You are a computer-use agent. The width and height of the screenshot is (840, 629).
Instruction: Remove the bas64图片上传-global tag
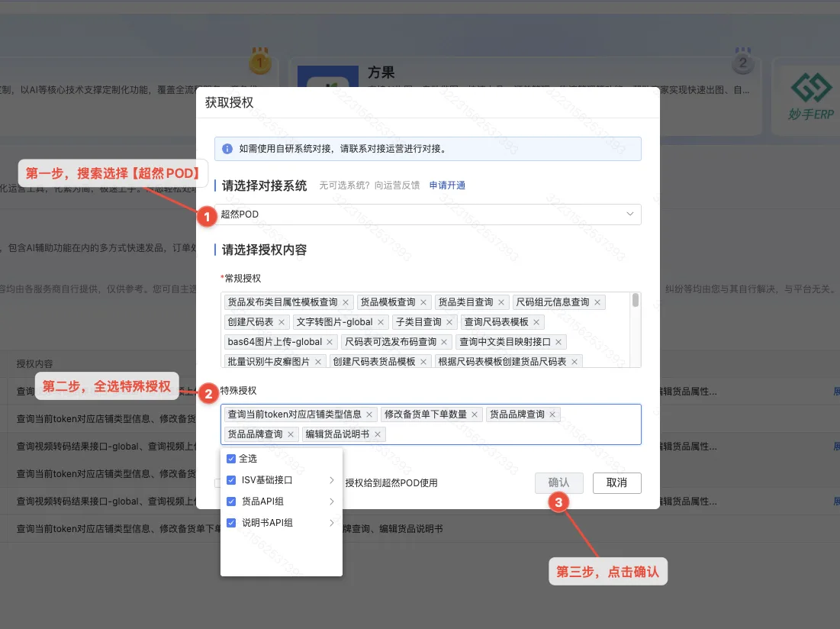[x=330, y=342]
